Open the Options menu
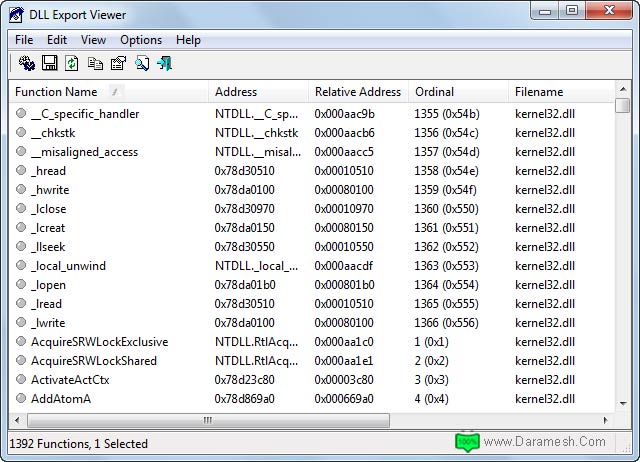Viewport: 640px width, 462px height. 141,40
